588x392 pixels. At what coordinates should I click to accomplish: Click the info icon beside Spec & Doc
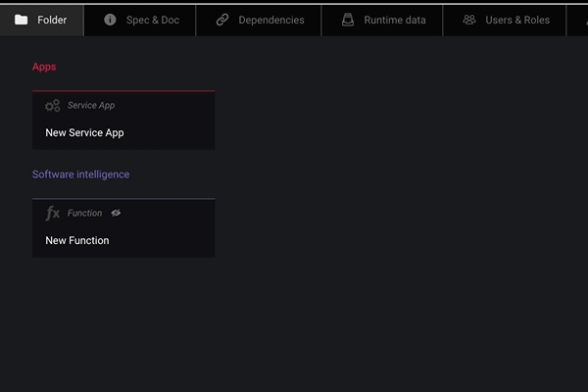pos(110,20)
